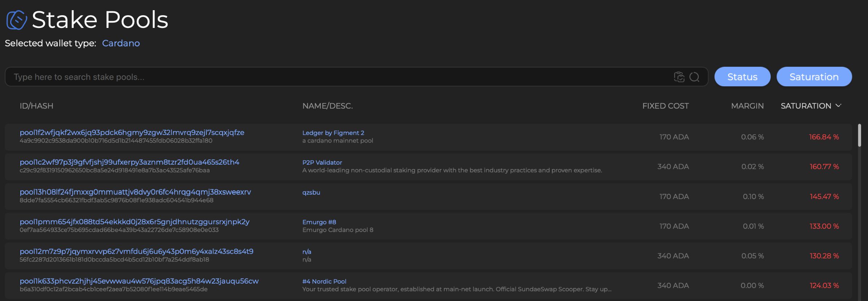The height and width of the screenshot is (301, 868).
Task: Click 170 ADA cost in qzsbu row
Action: tap(674, 197)
